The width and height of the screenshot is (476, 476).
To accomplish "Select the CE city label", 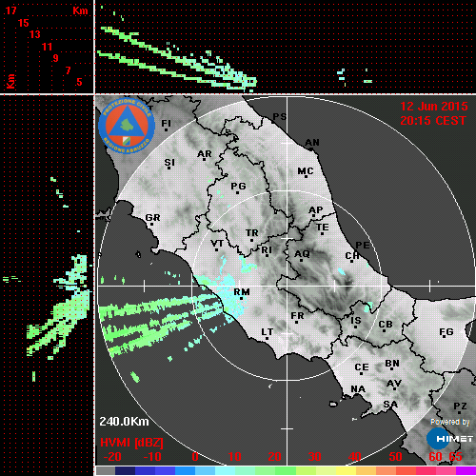I will point(362,367).
